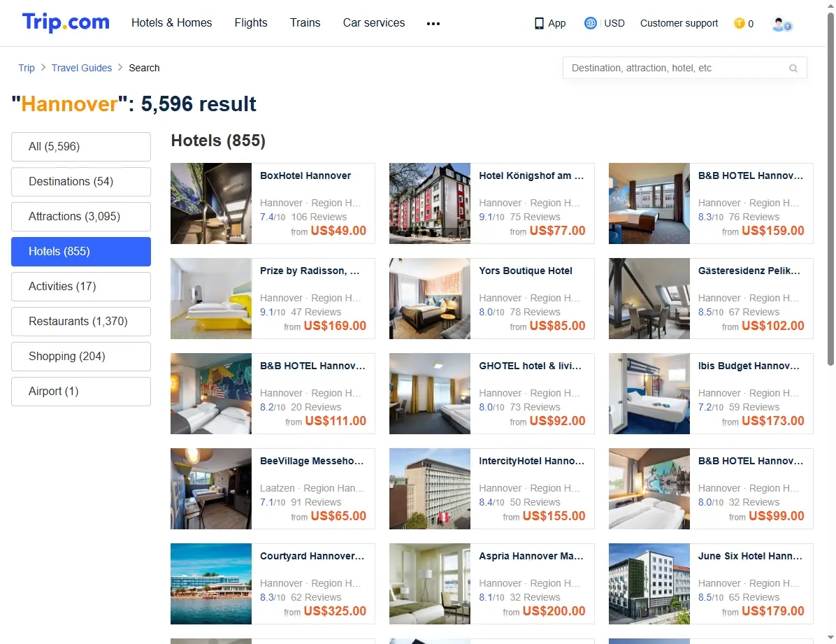836x644 pixels.
Task: Open IntercityHotel Hannover photo
Action: click(430, 489)
